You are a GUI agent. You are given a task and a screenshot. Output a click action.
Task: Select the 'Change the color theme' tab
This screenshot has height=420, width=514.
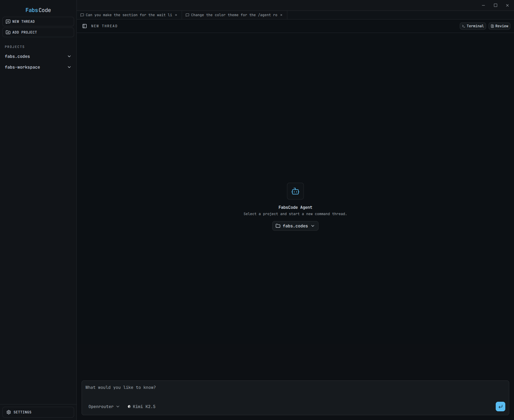233,15
